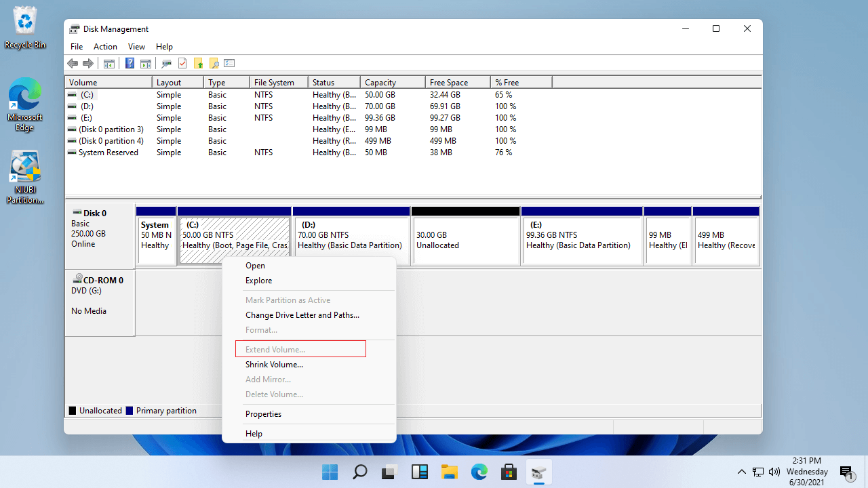Sort list by Free Space column header

point(457,83)
